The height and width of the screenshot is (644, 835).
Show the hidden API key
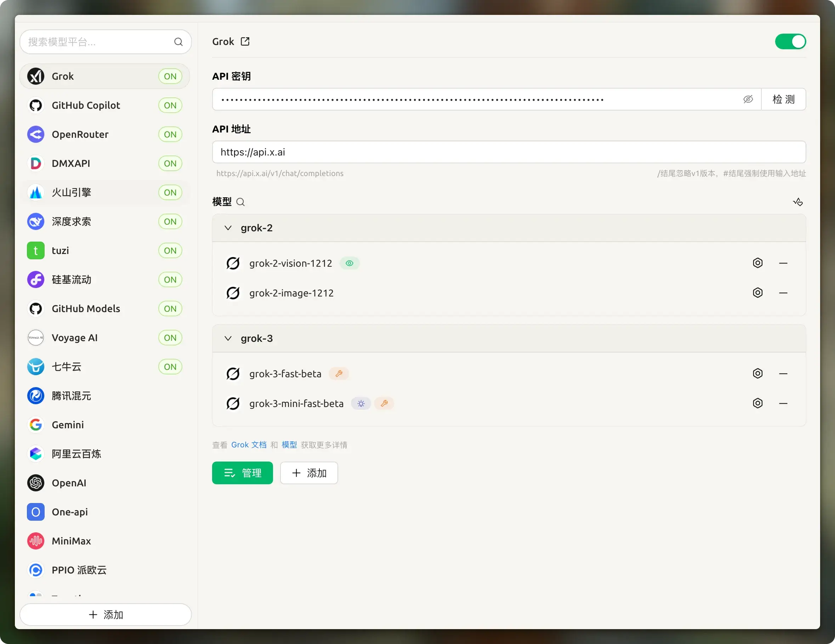point(748,100)
